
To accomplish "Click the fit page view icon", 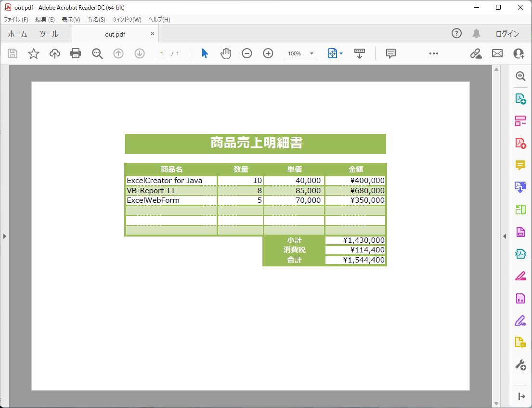I will click(x=333, y=53).
